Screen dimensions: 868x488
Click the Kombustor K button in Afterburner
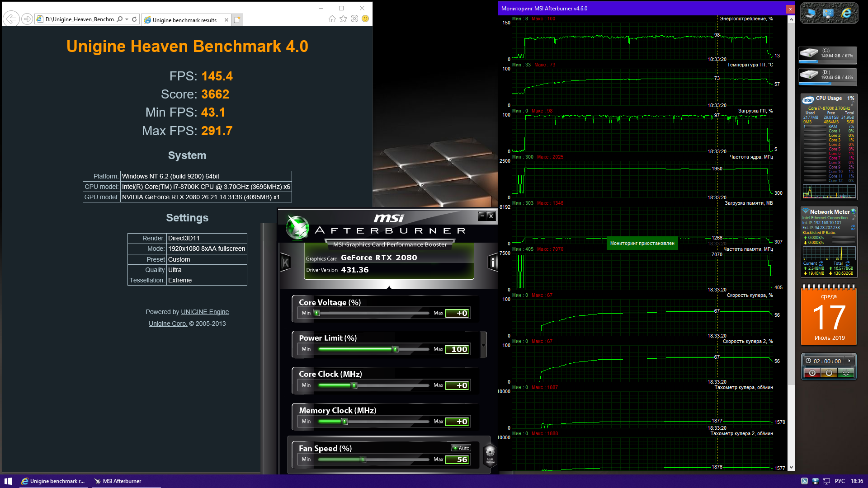click(x=285, y=262)
